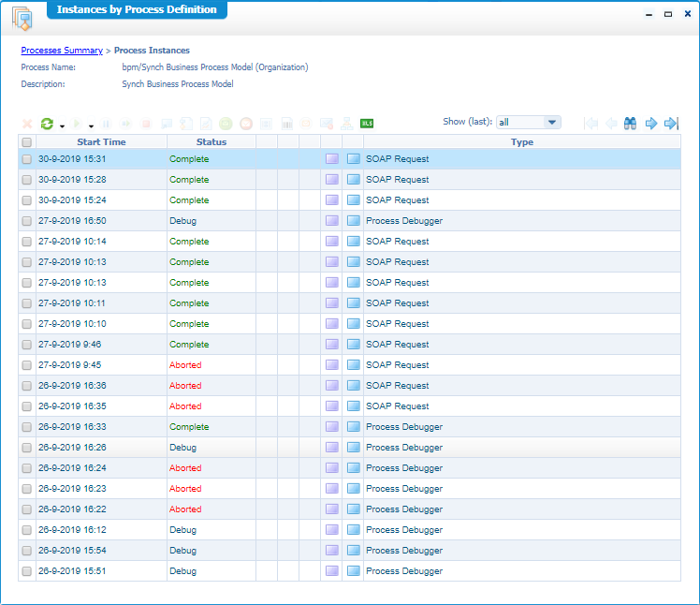Go to next page with right arrow
The image size is (700, 605).
tap(651, 124)
